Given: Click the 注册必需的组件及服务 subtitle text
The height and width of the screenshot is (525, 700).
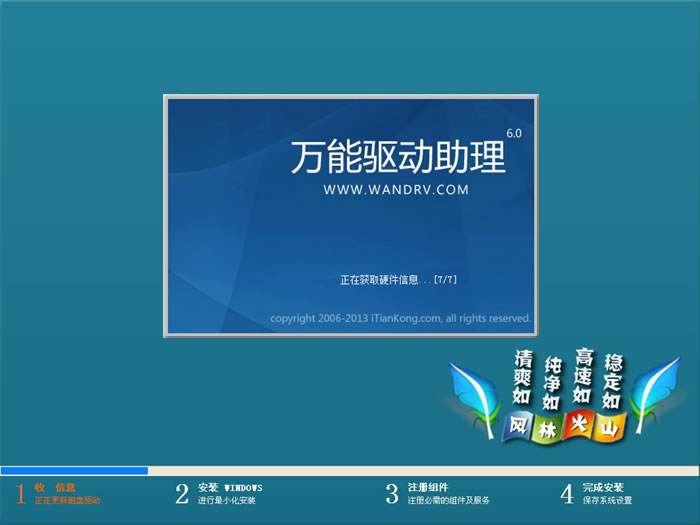Looking at the screenshot, I should [x=449, y=500].
